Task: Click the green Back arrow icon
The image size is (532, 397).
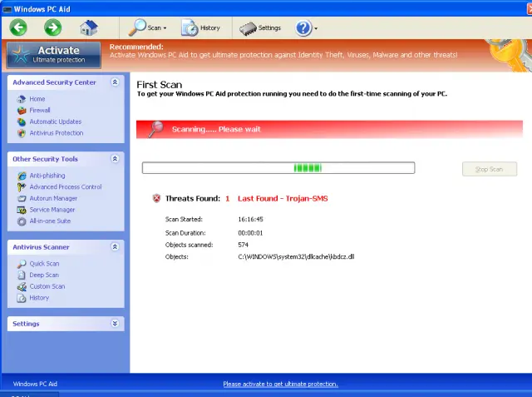Action: pos(18,27)
